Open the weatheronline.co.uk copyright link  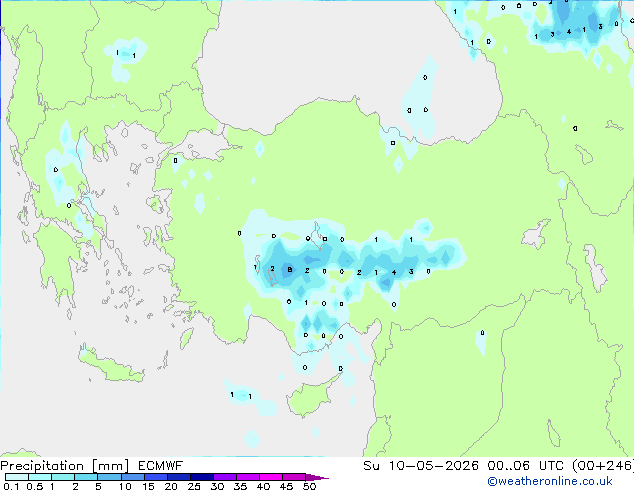[550, 481]
